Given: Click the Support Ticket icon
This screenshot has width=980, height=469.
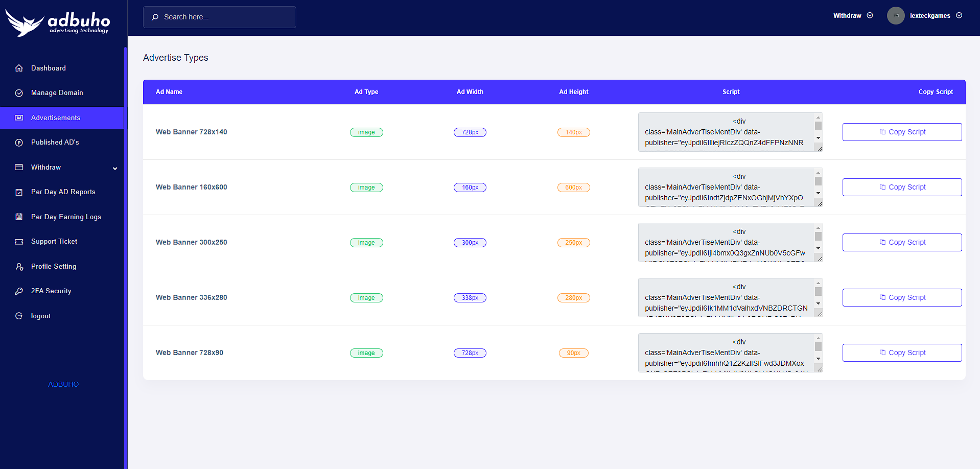Looking at the screenshot, I should coord(19,242).
